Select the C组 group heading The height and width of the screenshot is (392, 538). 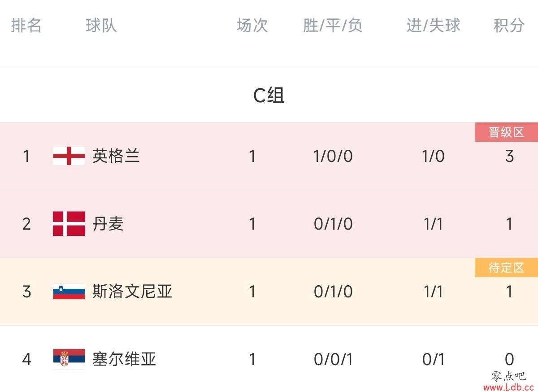click(x=269, y=95)
